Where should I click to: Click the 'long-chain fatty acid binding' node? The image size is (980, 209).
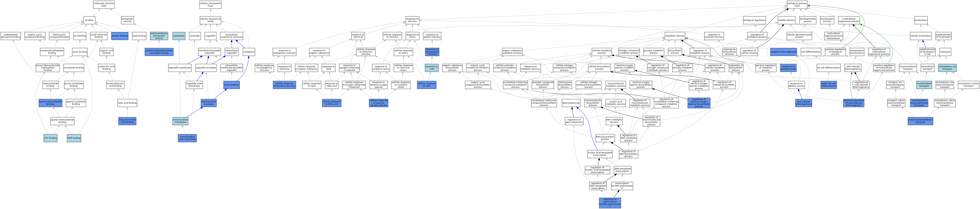[x=127, y=121]
